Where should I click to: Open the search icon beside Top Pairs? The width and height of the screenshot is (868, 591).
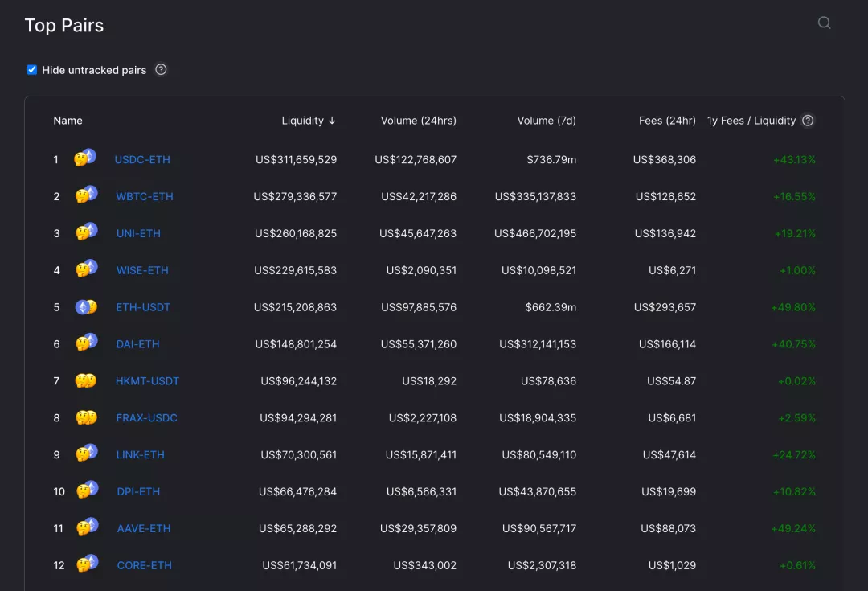click(825, 23)
